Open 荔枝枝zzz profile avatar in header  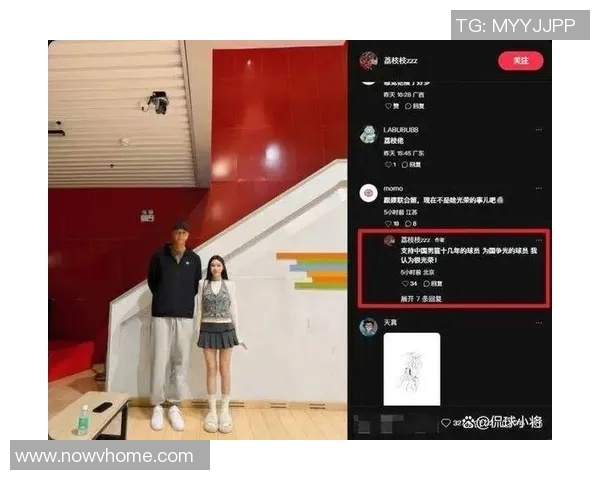(368, 61)
